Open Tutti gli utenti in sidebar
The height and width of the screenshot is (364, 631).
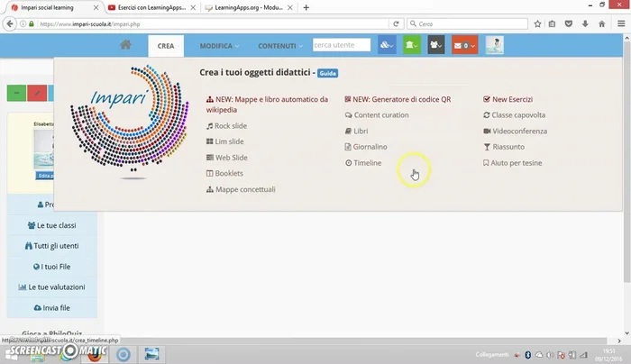point(52,246)
